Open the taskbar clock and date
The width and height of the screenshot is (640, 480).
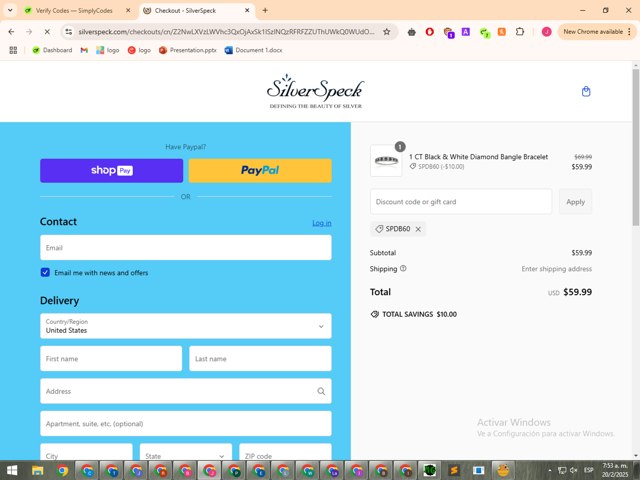(x=615, y=470)
